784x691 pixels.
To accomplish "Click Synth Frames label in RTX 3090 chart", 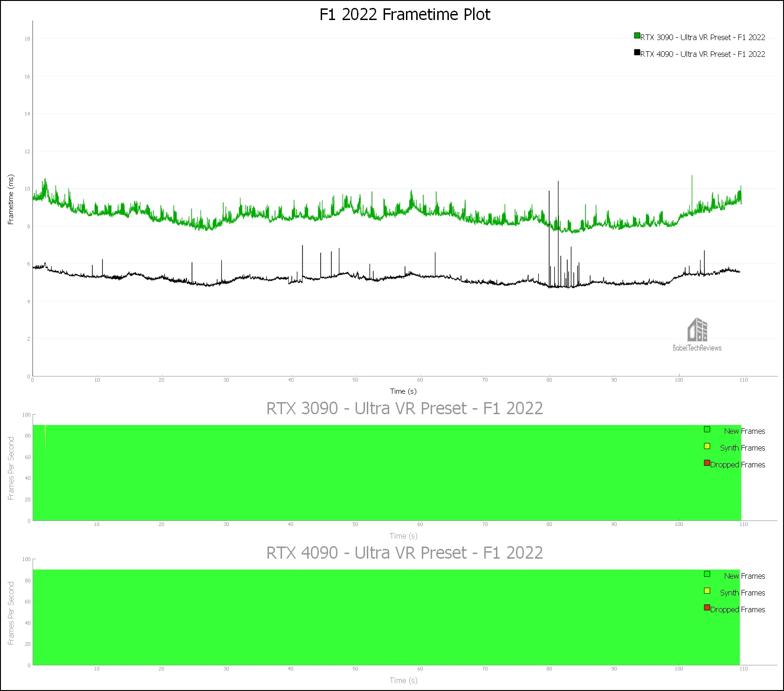I will [x=743, y=448].
